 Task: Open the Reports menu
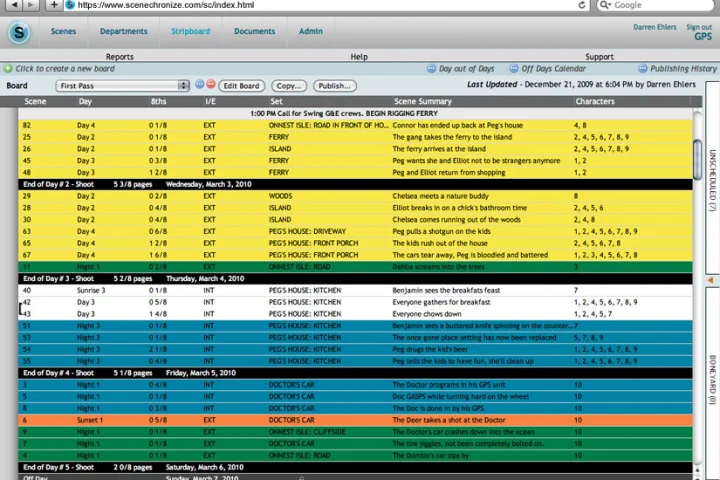[119, 56]
